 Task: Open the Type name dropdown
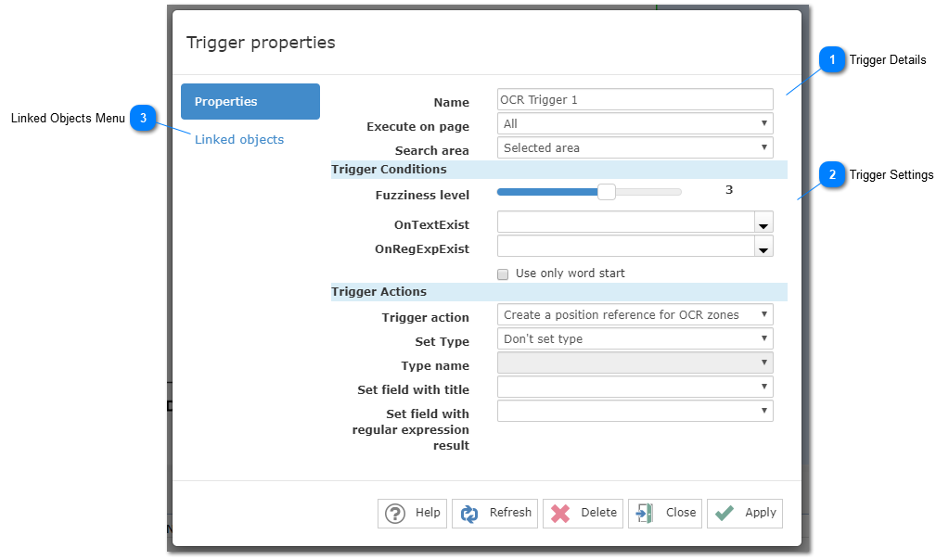pos(635,363)
